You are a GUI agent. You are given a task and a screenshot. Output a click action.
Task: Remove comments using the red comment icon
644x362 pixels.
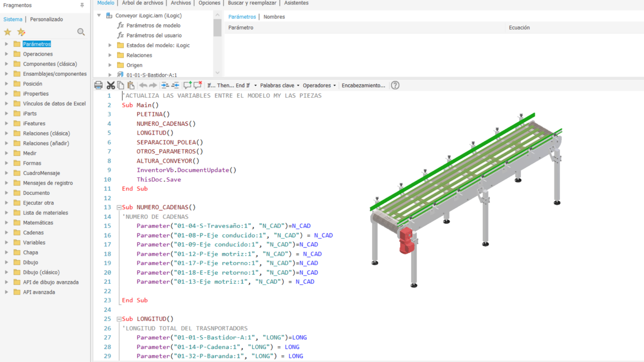point(198,85)
